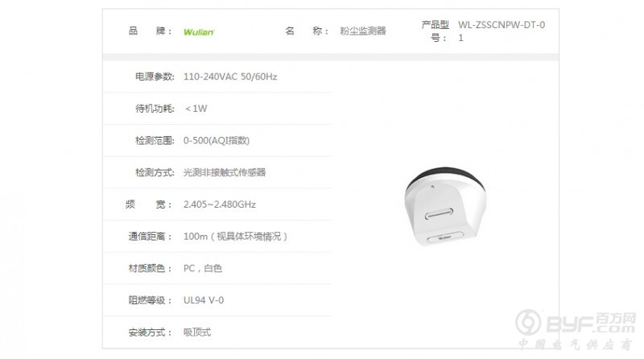Screen dimensions: 644x359
Task: Click the PC，白色 material color value
Action: pyautogui.click(x=203, y=269)
